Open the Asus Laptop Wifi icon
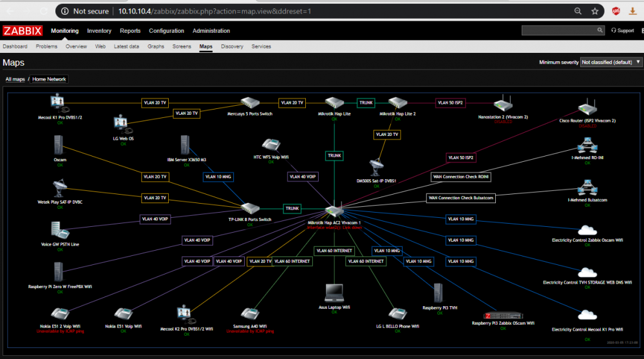The width and height of the screenshot is (644, 359). (x=334, y=293)
